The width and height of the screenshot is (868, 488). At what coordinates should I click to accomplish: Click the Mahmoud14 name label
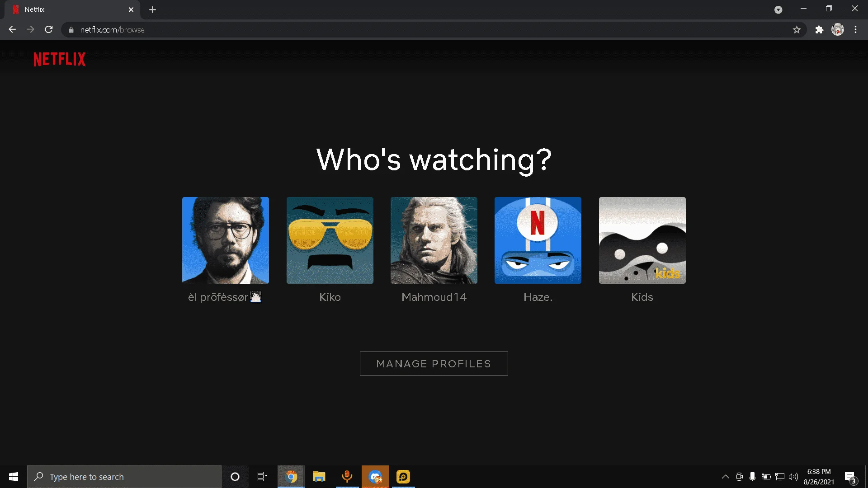pos(434,297)
